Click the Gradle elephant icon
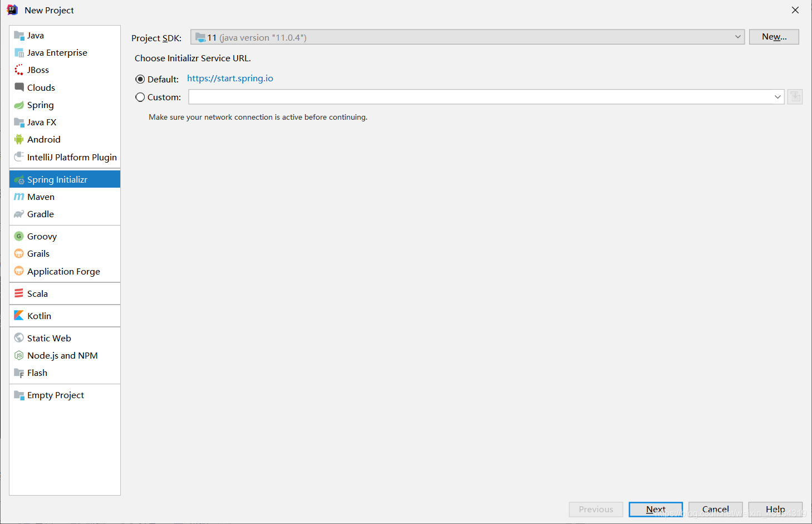812x524 pixels. (19, 214)
